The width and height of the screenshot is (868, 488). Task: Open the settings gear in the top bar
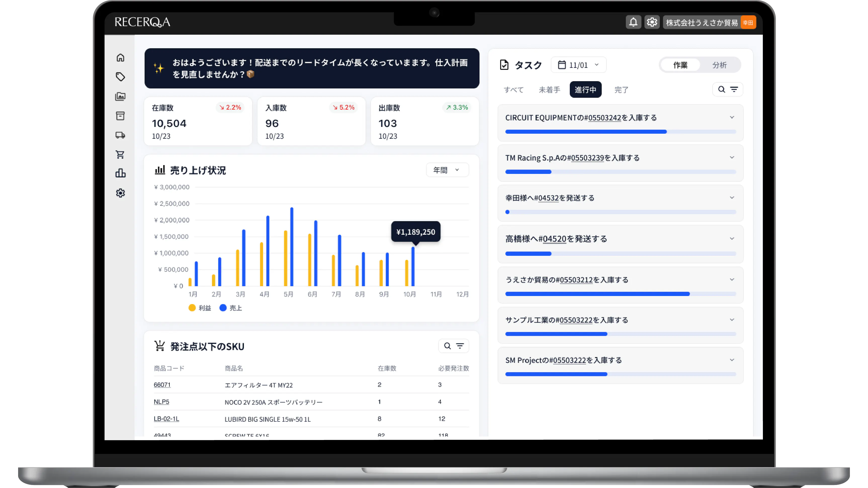(x=652, y=22)
